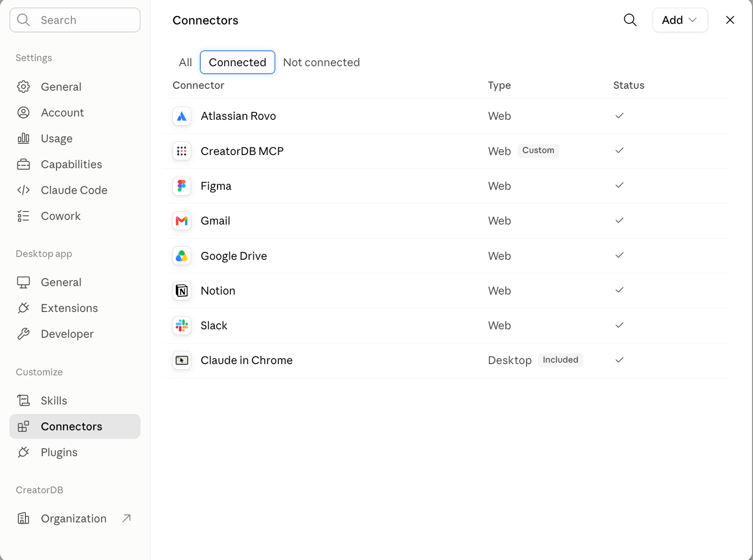Image resolution: width=753 pixels, height=560 pixels.
Task: Select the CreatorDB MCP row name
Action: pos(242,151)
